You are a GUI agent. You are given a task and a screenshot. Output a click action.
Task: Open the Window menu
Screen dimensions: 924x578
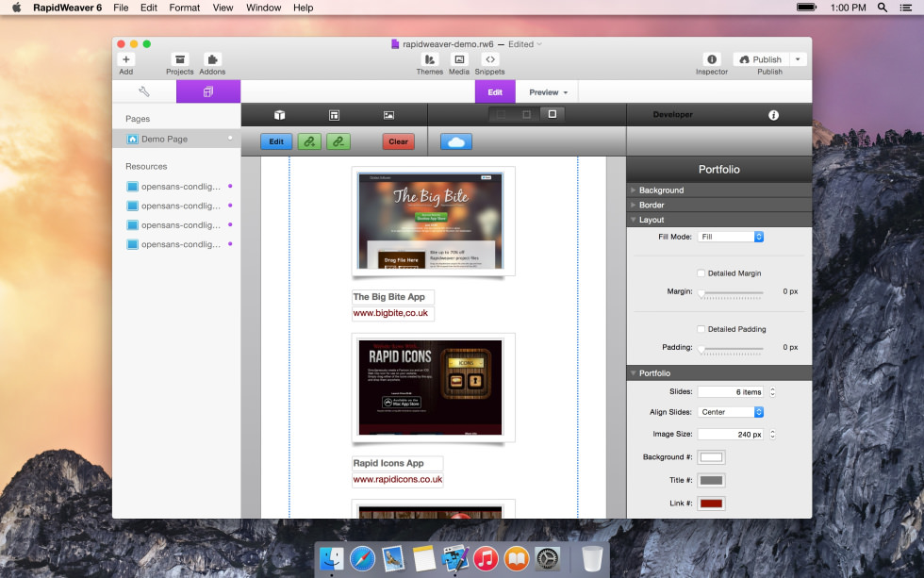click(x=263, y=8)
